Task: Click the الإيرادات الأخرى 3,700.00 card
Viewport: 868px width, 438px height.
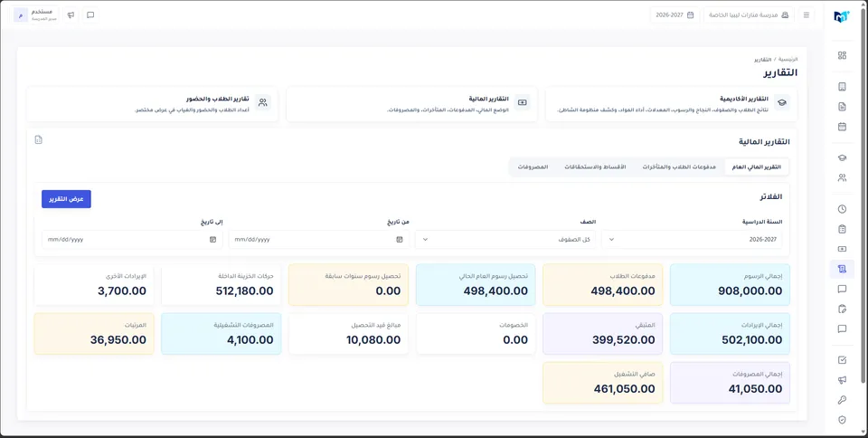Action: (94, 285)
